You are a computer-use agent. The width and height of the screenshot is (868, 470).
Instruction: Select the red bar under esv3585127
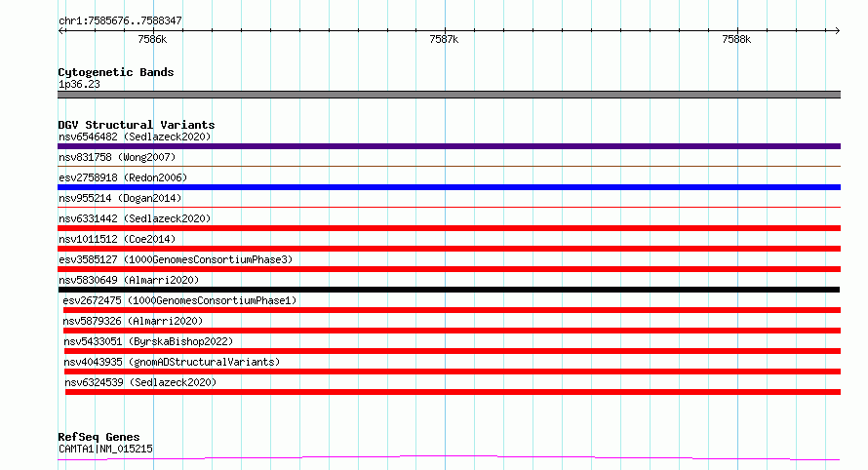pyautogui.click(x=449, y=269)
